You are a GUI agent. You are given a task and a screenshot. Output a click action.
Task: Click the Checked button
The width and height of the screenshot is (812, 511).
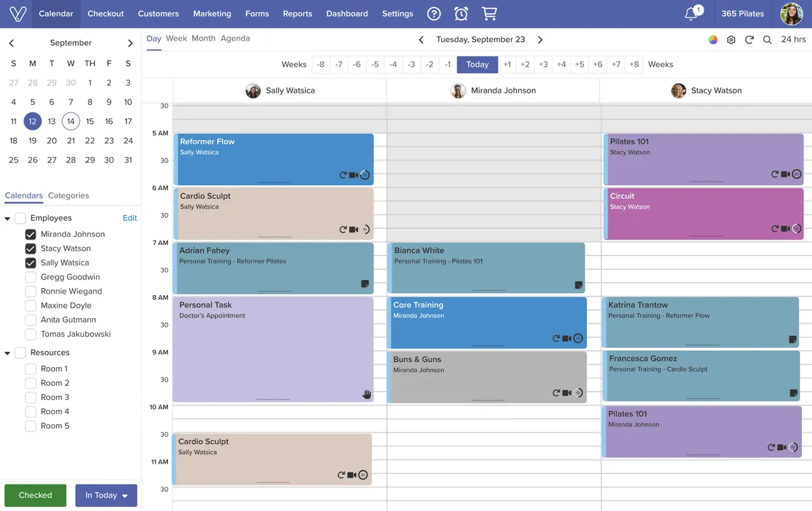click(35, 495)
